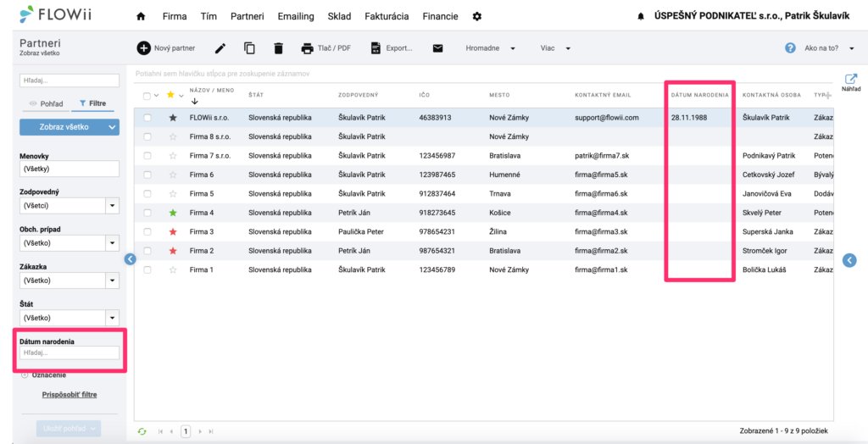This screenshot has width=868, height=444.
Task: Check the Firma 1 row checkbox
Action: [x=147, y=269]
